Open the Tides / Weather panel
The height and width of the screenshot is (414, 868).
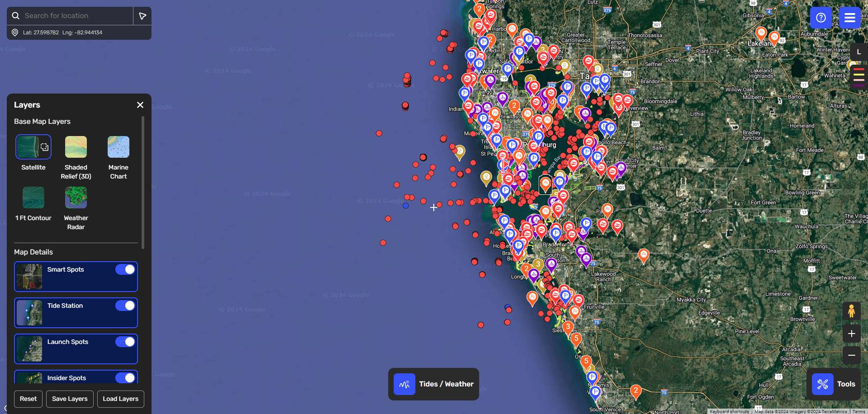433,384
